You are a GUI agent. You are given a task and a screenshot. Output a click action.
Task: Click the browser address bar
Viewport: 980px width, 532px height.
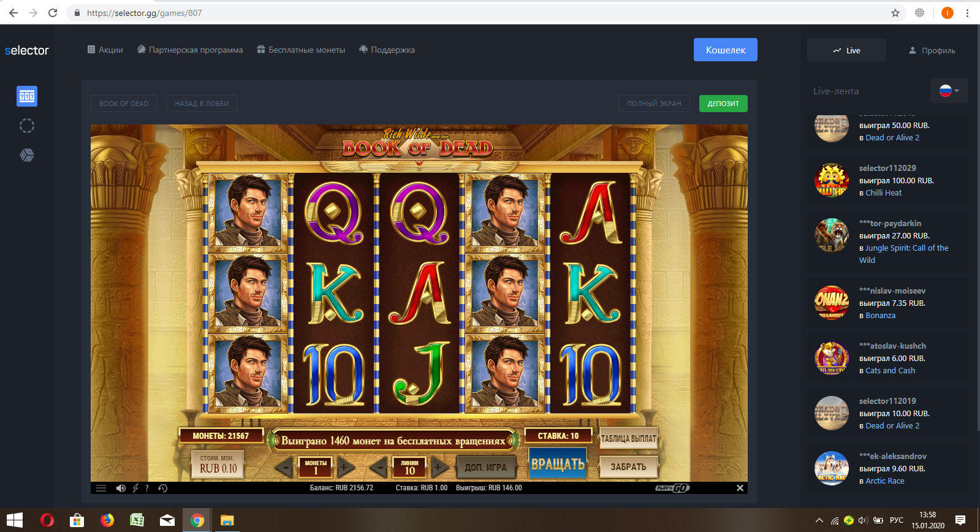click(484, 13)
